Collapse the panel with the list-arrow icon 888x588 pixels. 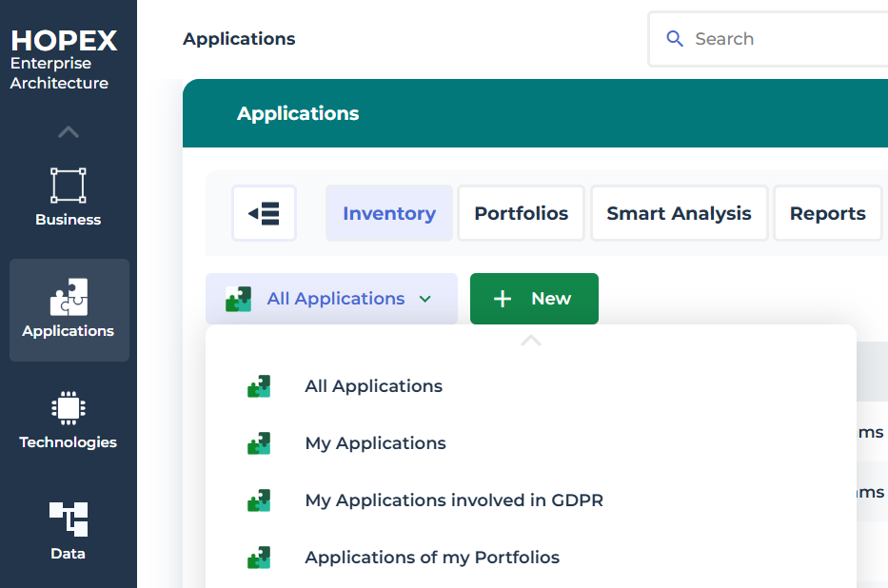tap(264, 213)
